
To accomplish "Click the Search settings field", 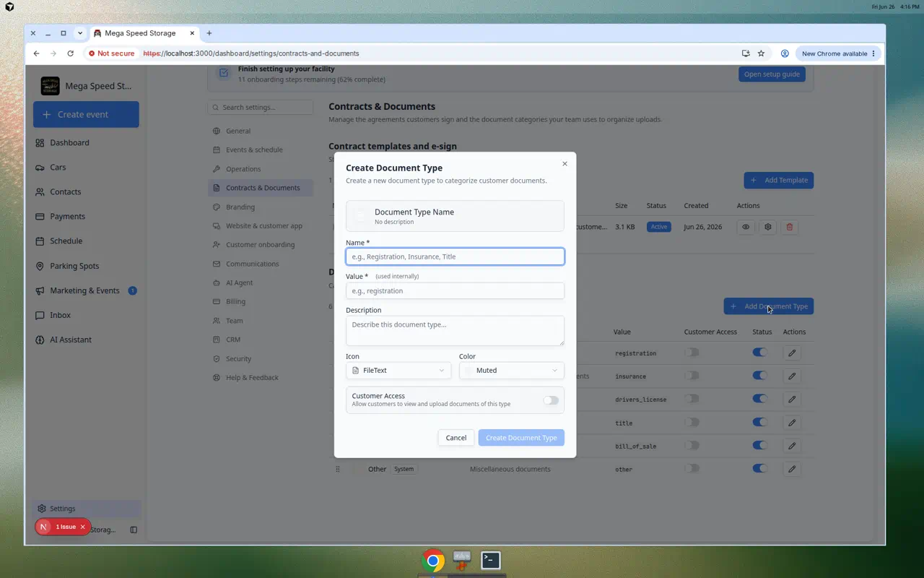I will 261,107.
